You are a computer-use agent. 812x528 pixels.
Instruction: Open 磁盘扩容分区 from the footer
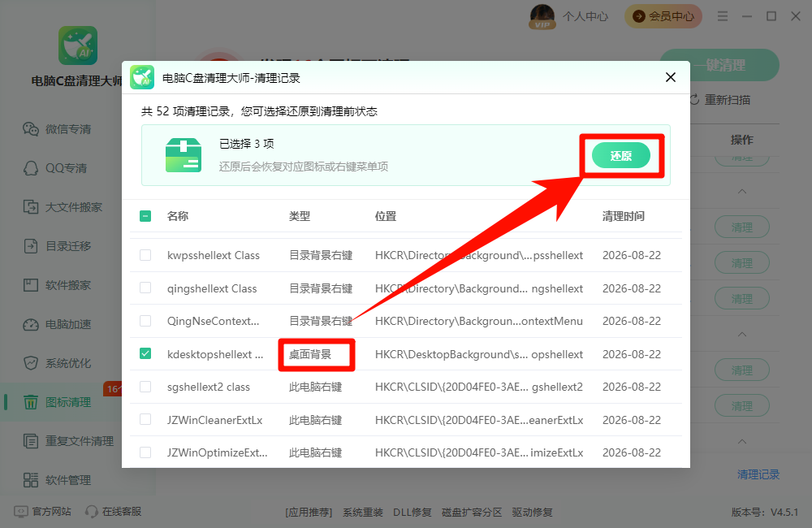pyautogui.click(x=471, y=512)
